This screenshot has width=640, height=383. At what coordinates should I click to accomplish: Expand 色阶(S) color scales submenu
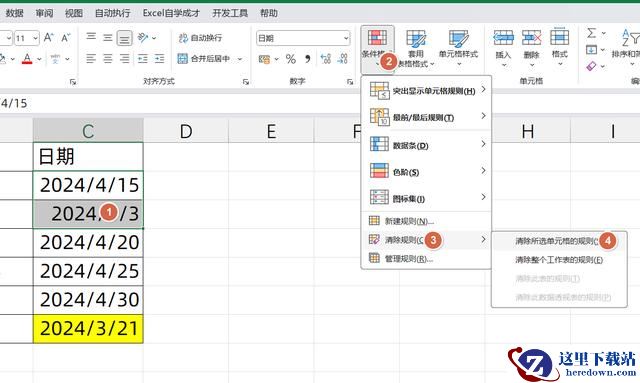coord(426,171)
